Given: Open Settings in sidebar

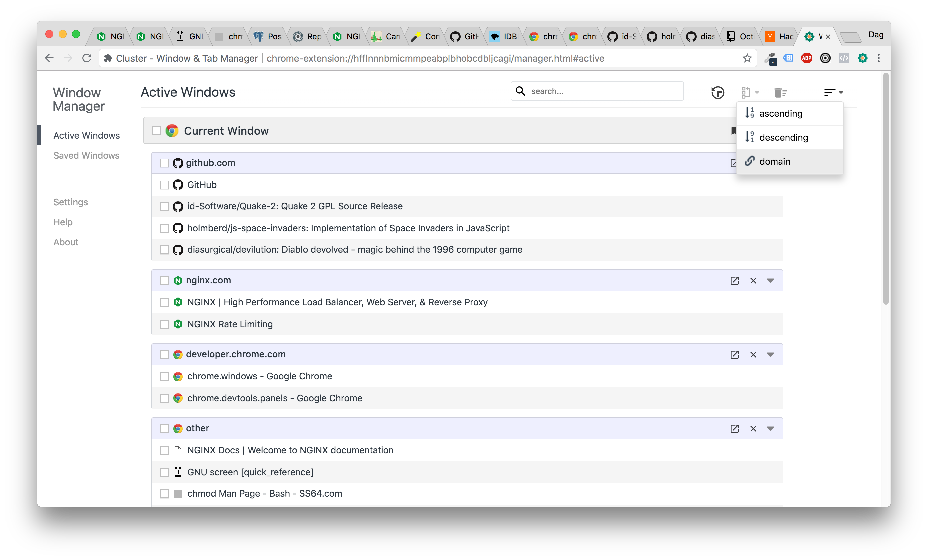Looking at the screenshot, I should 70,202.
